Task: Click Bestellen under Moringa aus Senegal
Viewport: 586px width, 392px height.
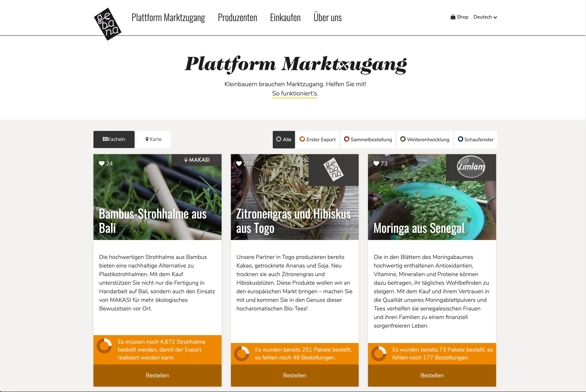Action: [x=432, y=375]
